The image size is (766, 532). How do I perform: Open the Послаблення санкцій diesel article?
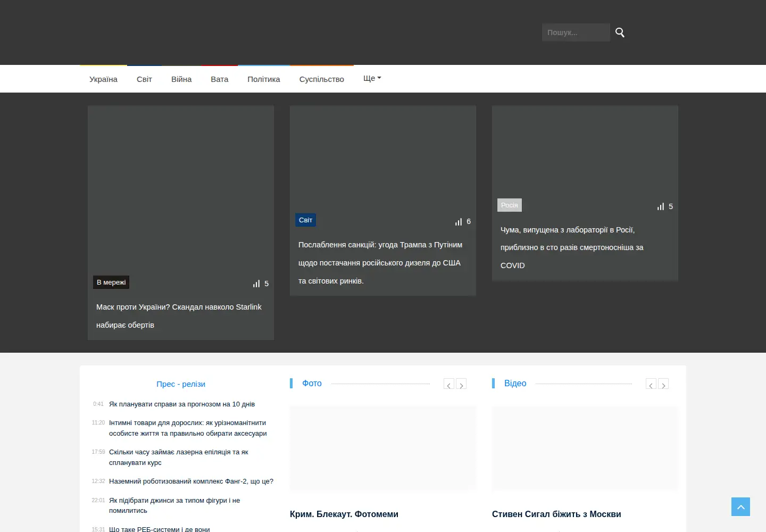pyautogui.click(x=380, y=263)
